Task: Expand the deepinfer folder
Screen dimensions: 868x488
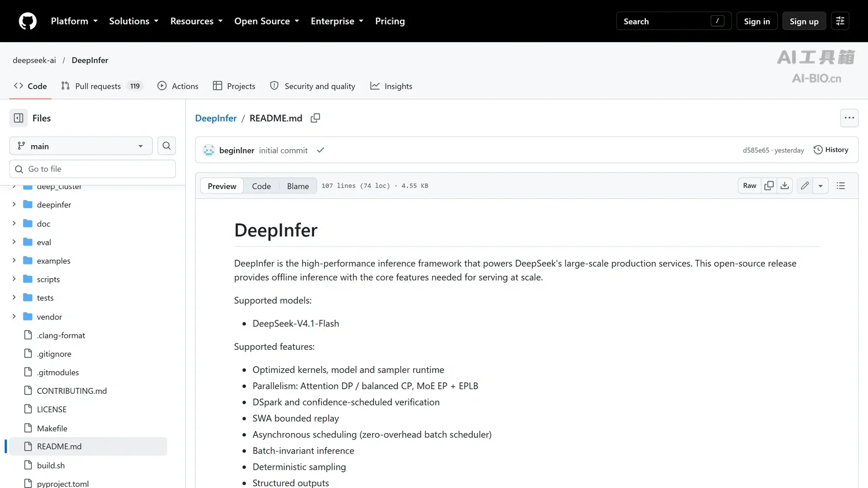Action: [x=14, y=205]
